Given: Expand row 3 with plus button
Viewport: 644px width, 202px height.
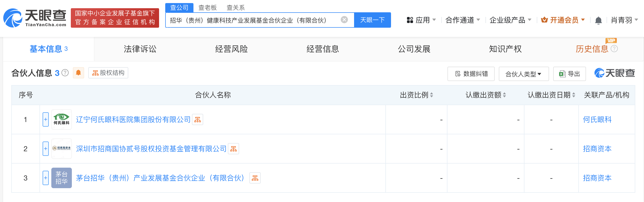Looking at the screenshot, I should 46,178.
